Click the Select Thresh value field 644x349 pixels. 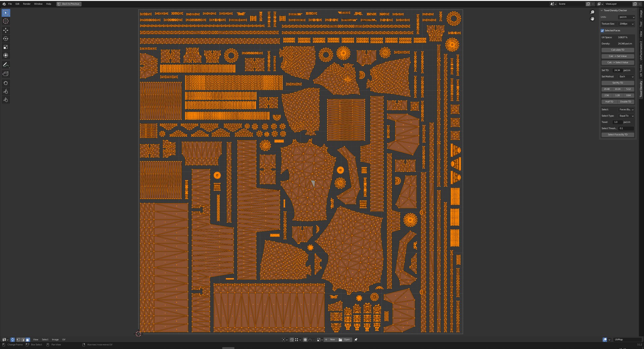click(x=626, y=128)
